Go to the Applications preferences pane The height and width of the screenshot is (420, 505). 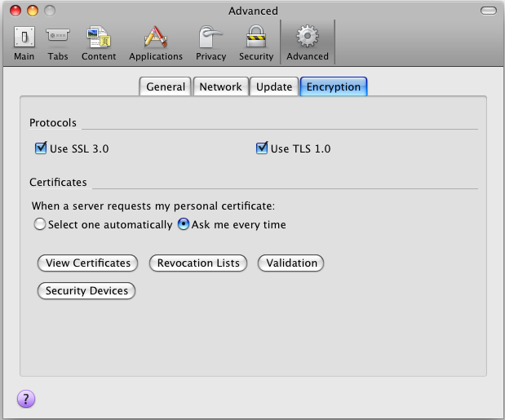click(x=156, y=42)
